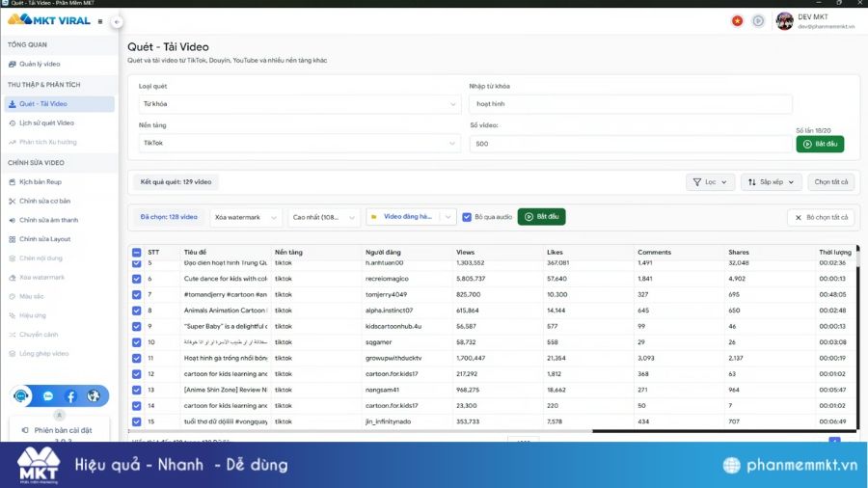Click the Số video input field
The width and height of the screenshot is (868, 488).
coord(631,144)
